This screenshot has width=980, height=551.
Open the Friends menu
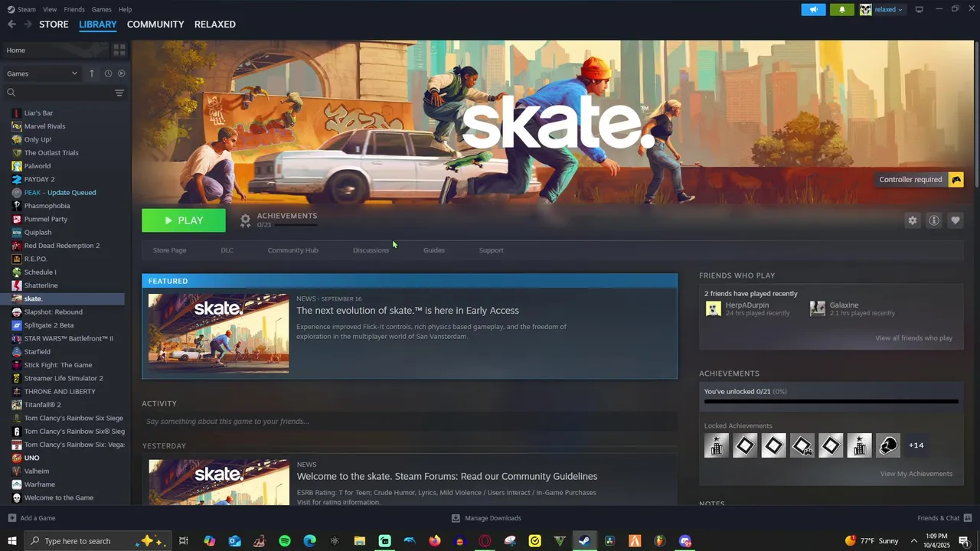tap(74, 9)
